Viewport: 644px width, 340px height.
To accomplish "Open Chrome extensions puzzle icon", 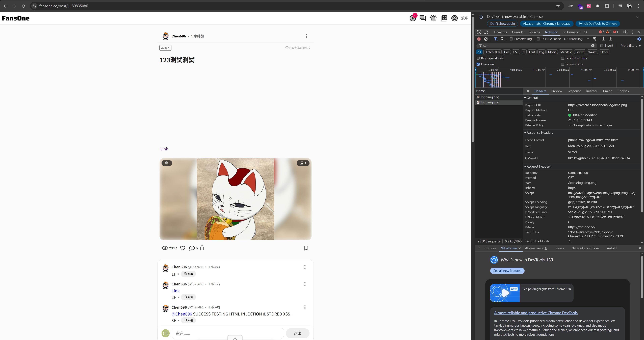I will click(x=607, y=6).
